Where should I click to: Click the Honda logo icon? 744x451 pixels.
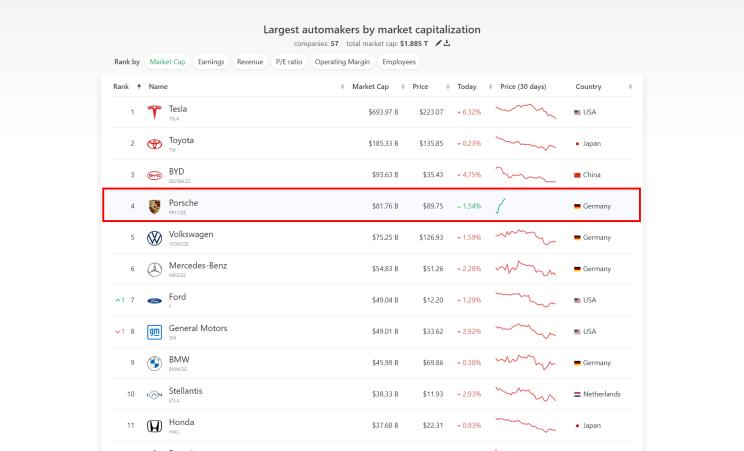click(x=154, y=425)
